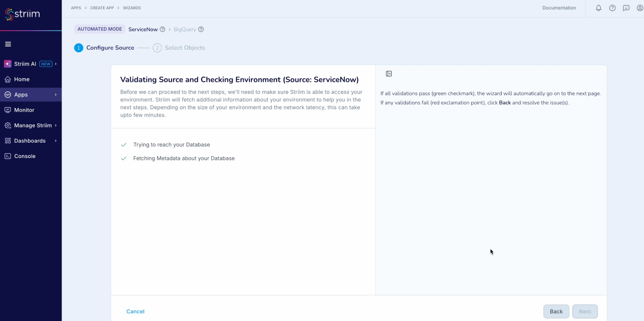Click the Next button
The height and width of the screenshot is (321, 644).
click(x=585, y=311)
